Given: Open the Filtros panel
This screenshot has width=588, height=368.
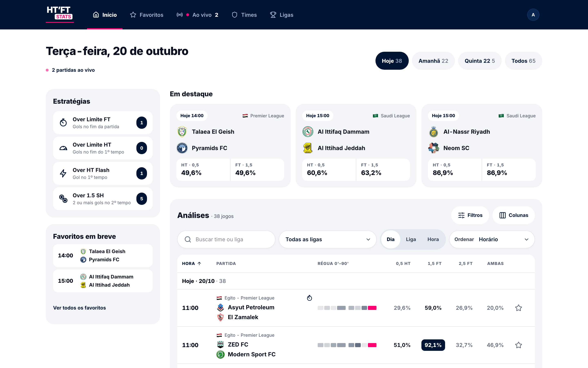Looking at the screenshot, I should (470, 215).
